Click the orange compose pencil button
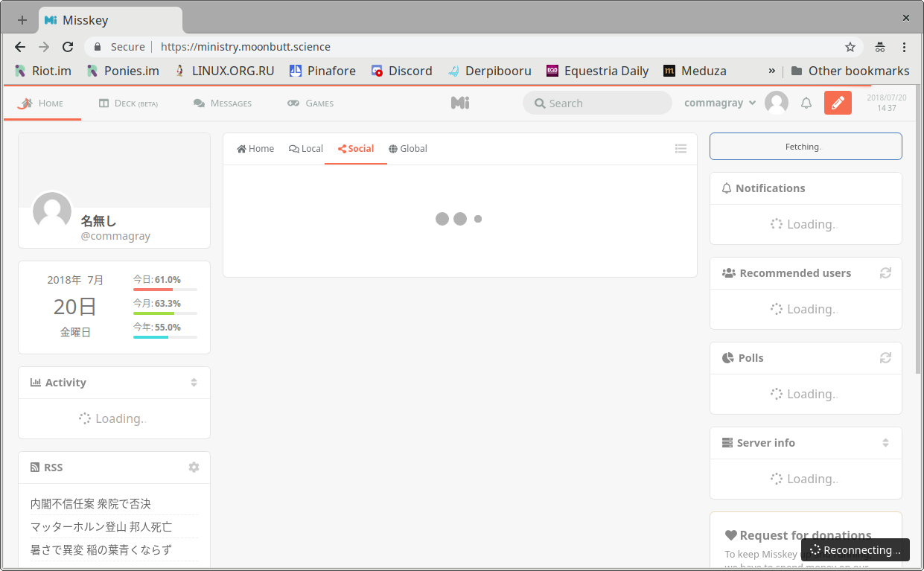Screen dimensions: 924x571 tap(838, 103)
